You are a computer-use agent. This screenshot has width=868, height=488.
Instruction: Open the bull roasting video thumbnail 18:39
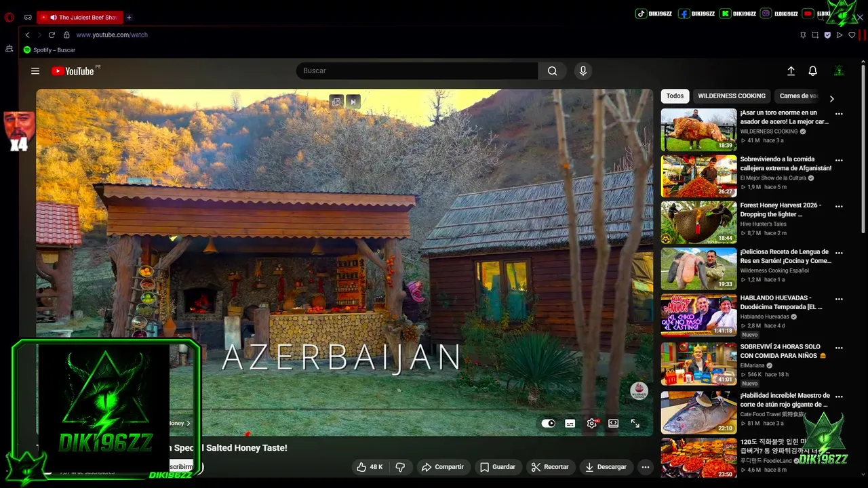(x=698, y=129)
